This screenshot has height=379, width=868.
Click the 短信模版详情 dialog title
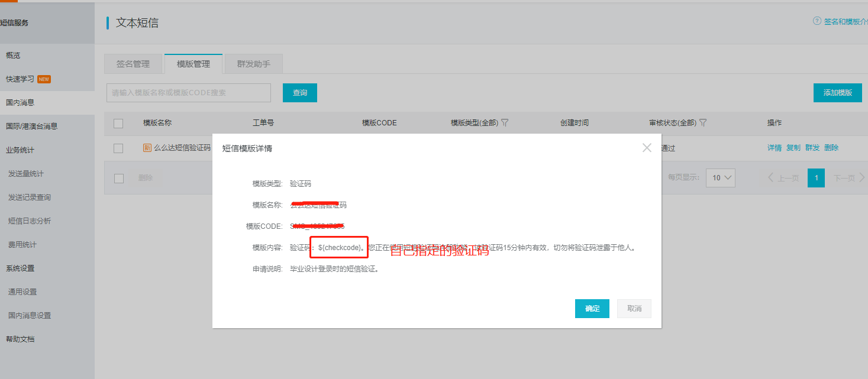pos(247,148)
